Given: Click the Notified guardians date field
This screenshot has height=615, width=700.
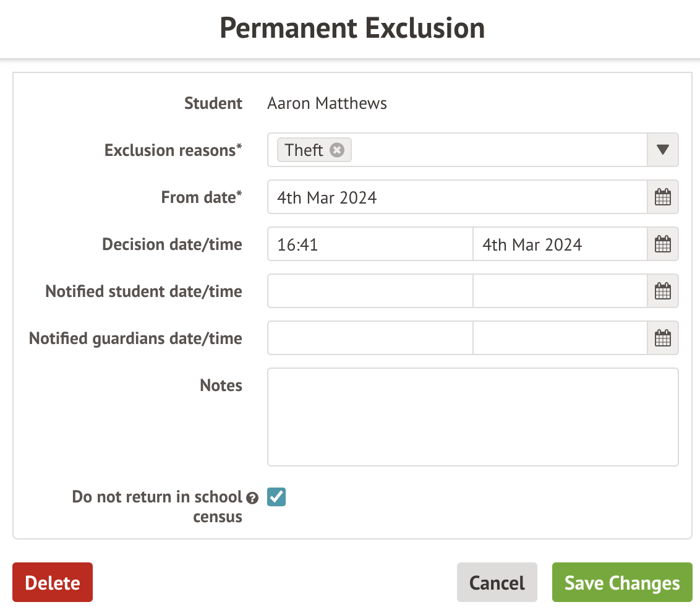Looking at the screenshot, I should (x=560, y=338).
